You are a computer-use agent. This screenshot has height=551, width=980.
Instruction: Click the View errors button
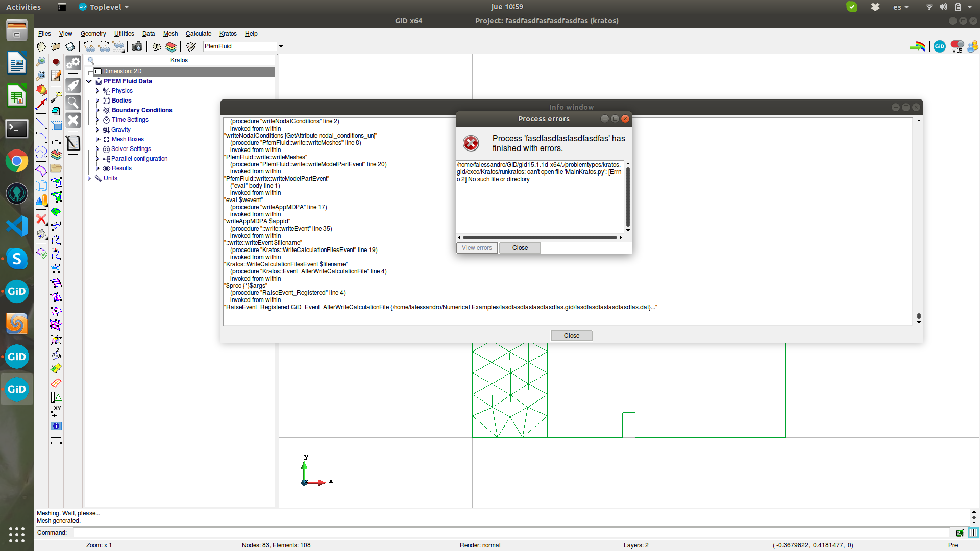tap(476, 248)
